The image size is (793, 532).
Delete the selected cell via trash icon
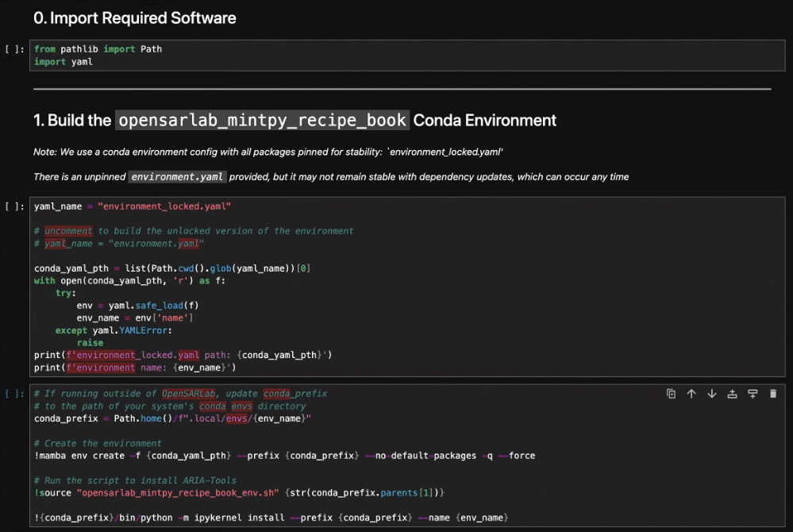773,394
